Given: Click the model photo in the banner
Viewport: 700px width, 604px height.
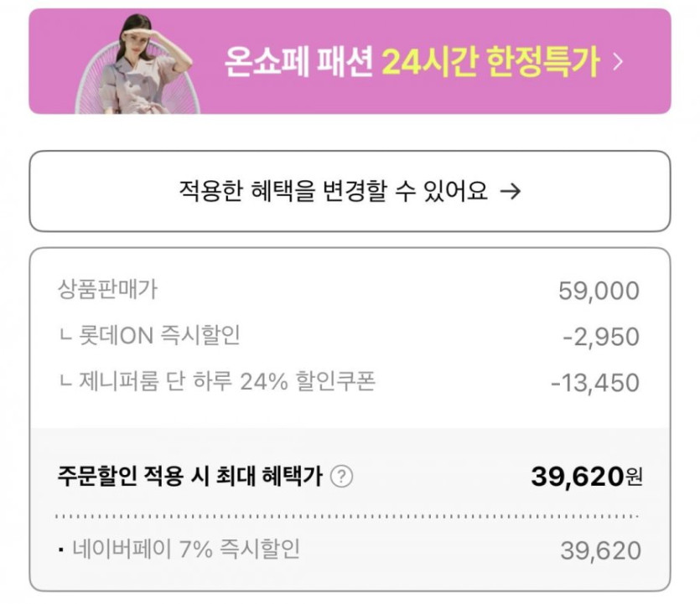Looking at the screenshot, I should 134,64.
